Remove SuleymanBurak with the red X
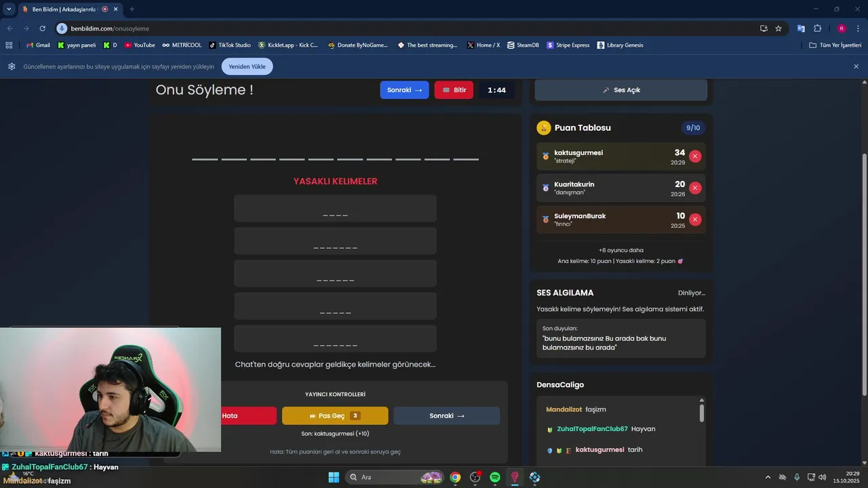The width and height of the screenshot is (868, 488). (695, 220)
